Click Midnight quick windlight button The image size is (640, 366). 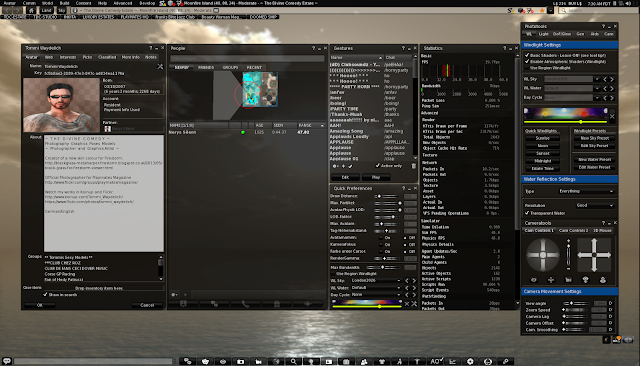click(x=542, y=161)
